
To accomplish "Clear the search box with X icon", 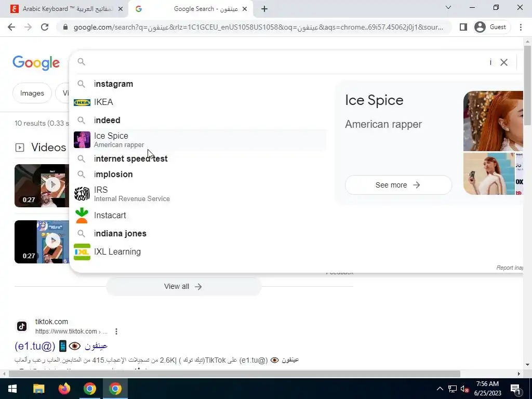I will coord(504,62).
